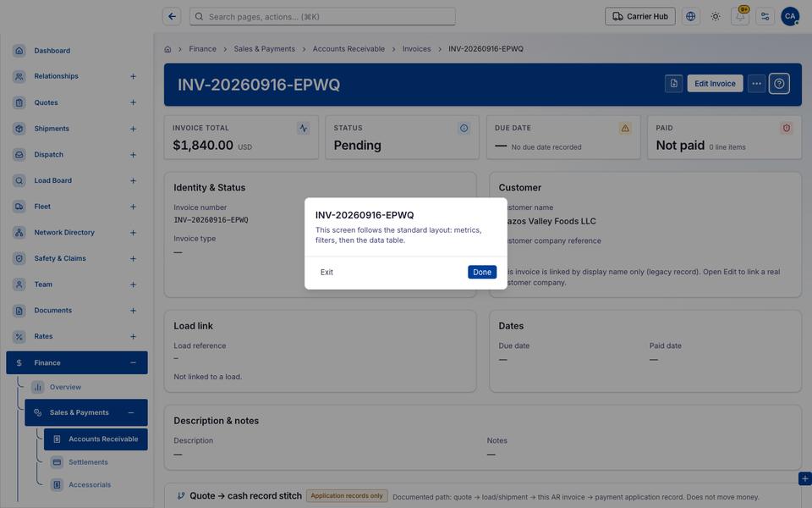Open the language globe icon
The height and width of the screenshot is (508, 812).
tap(690, 17)
